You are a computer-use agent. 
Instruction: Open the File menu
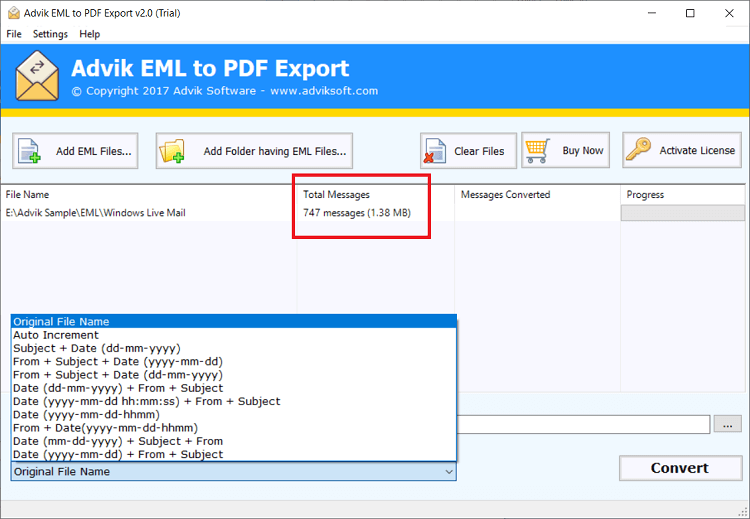[x=14, y=34]
